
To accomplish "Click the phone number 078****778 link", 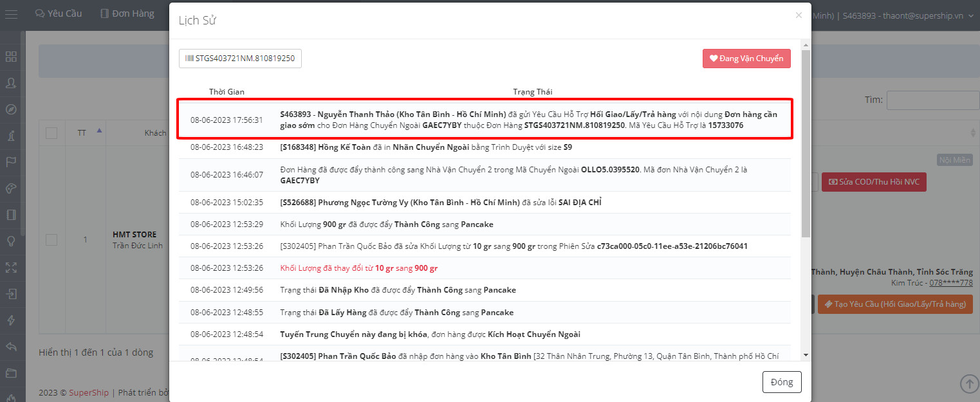I will (951, 283).
